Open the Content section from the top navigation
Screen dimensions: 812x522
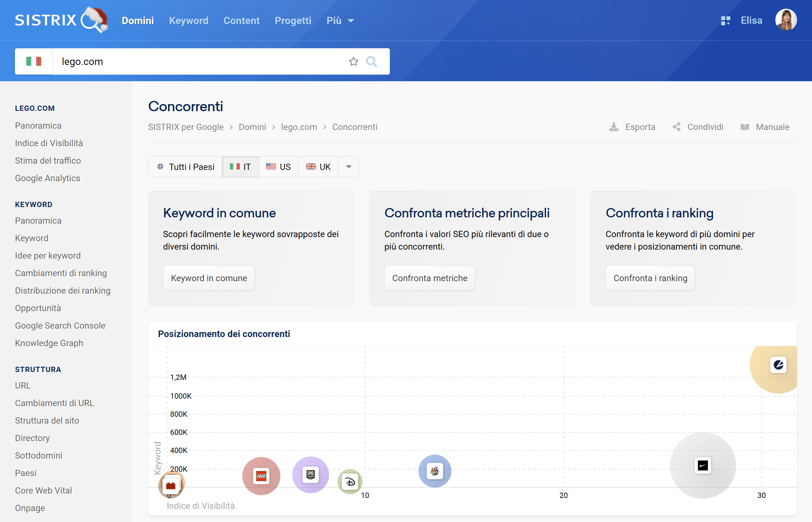point(241,21)
